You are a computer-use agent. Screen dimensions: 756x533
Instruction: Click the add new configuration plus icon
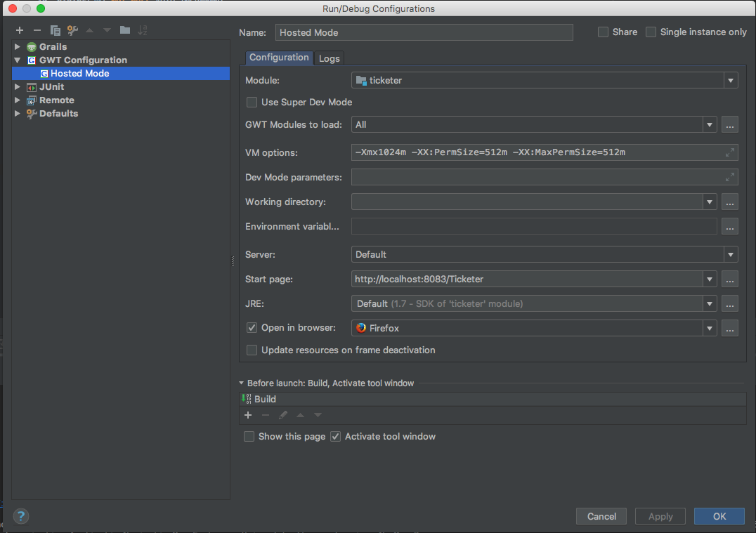coord(19,30)
